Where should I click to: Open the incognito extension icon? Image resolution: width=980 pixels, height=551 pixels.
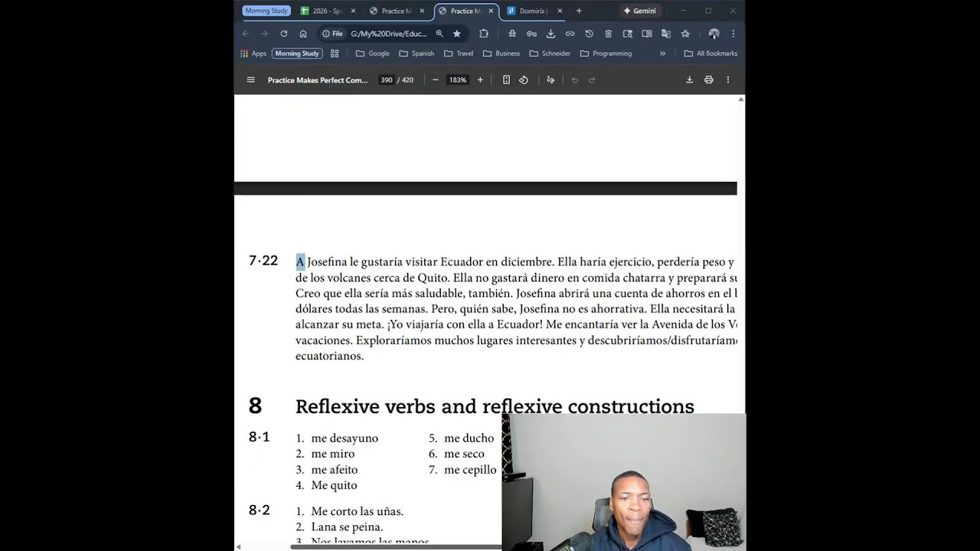(512, 34)
